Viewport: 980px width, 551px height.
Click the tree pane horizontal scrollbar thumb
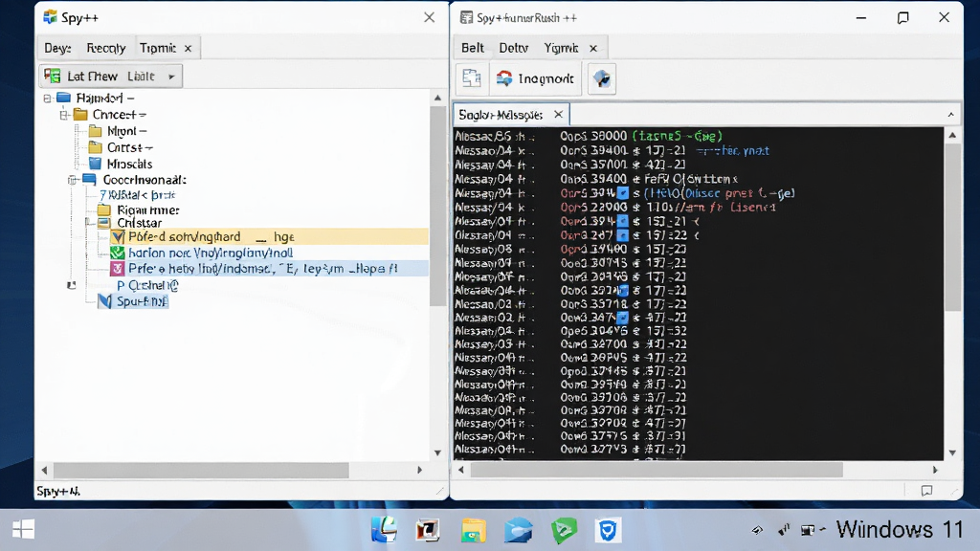[201, 470]
